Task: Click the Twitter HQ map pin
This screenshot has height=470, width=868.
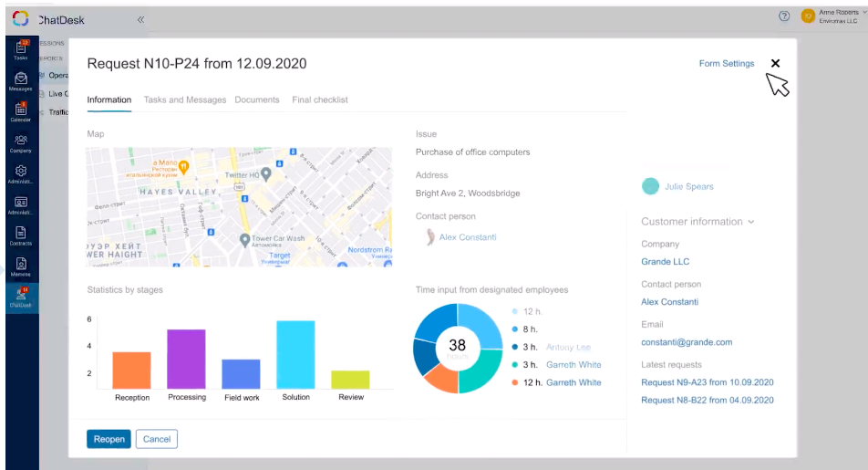Action: click(265, 174)
